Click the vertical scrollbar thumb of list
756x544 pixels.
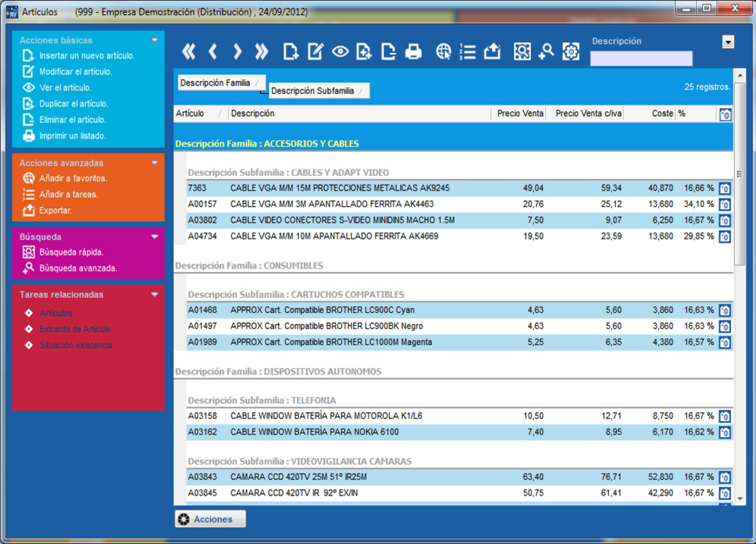(x=739, y=173)
